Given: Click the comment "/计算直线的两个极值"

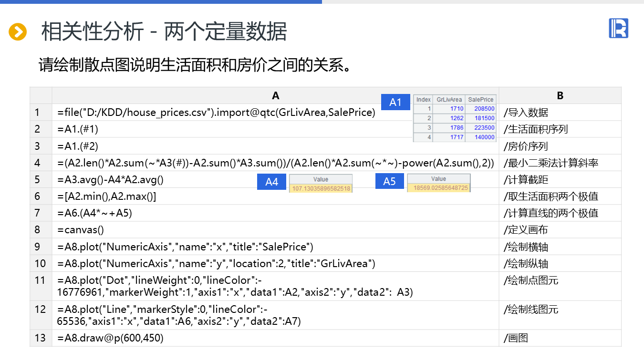Looking at the screenshot, I should pyautogui.click(x=551, y=213).
